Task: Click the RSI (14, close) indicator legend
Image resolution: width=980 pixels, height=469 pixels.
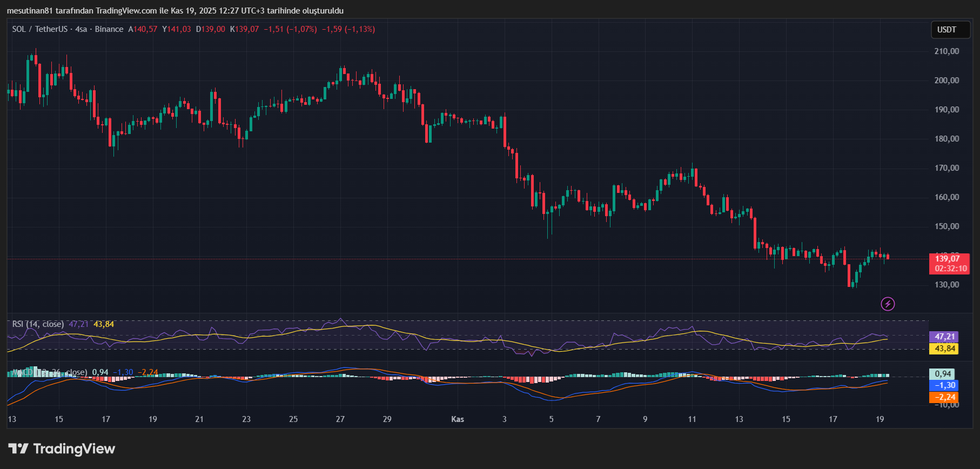Action: [x=38, y=324]
